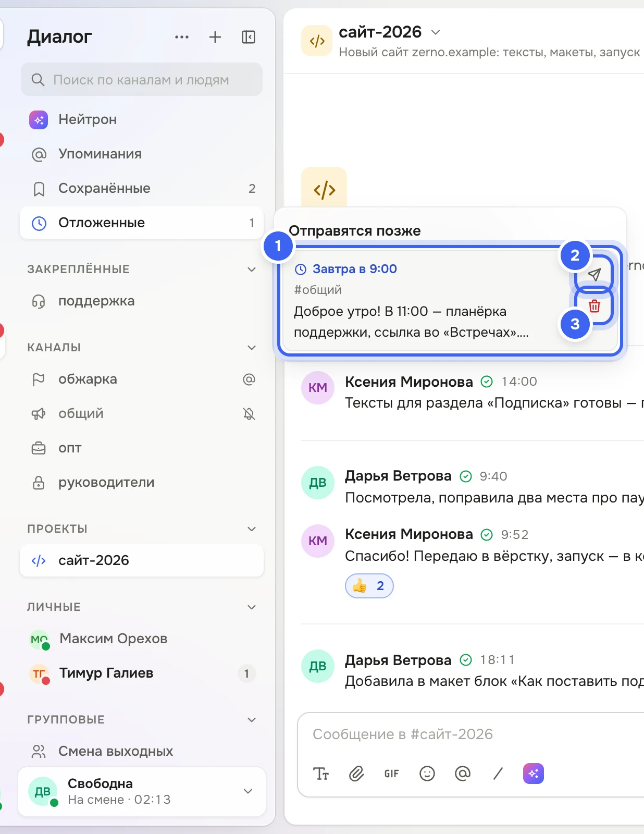Click the ДВ avatar at 9:40 message
Image resolution: width=644 pixels, height=834 pixels.
[318, 483]
